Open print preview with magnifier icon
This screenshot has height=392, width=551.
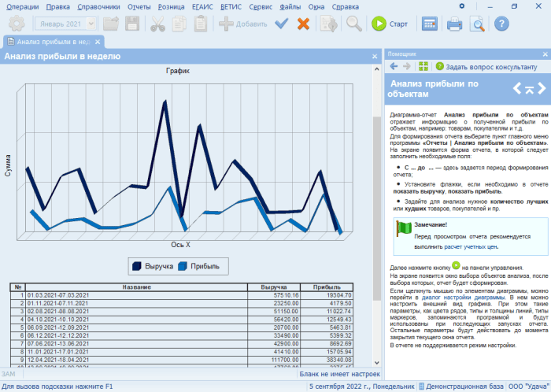pyautogui.click(x=477, y=24)
